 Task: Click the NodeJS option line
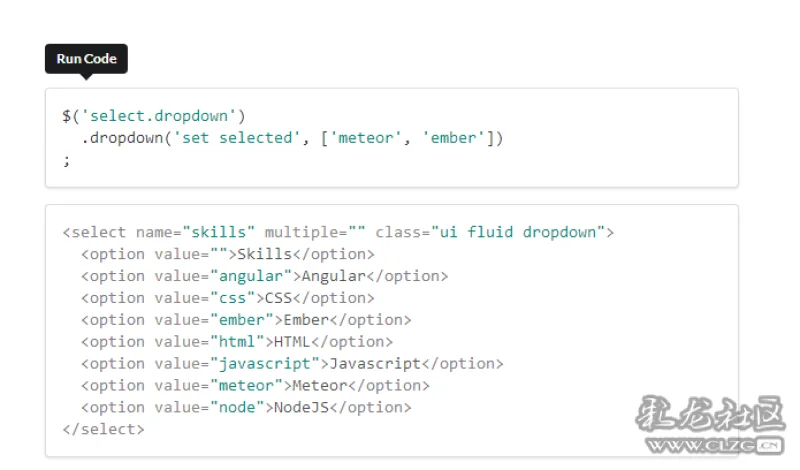click(246, 408)
